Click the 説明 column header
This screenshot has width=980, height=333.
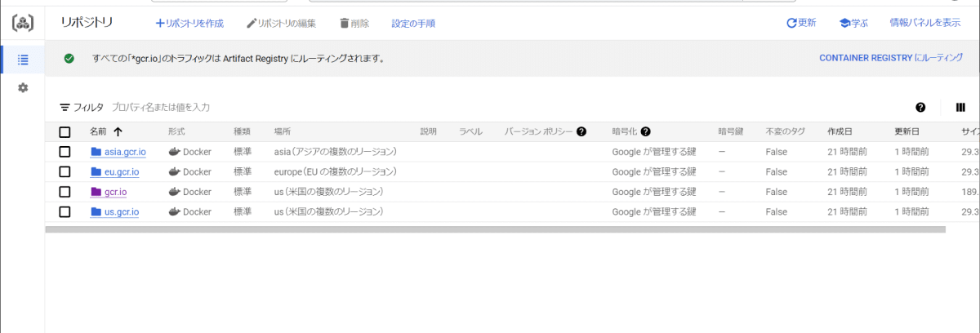[429, 131]
